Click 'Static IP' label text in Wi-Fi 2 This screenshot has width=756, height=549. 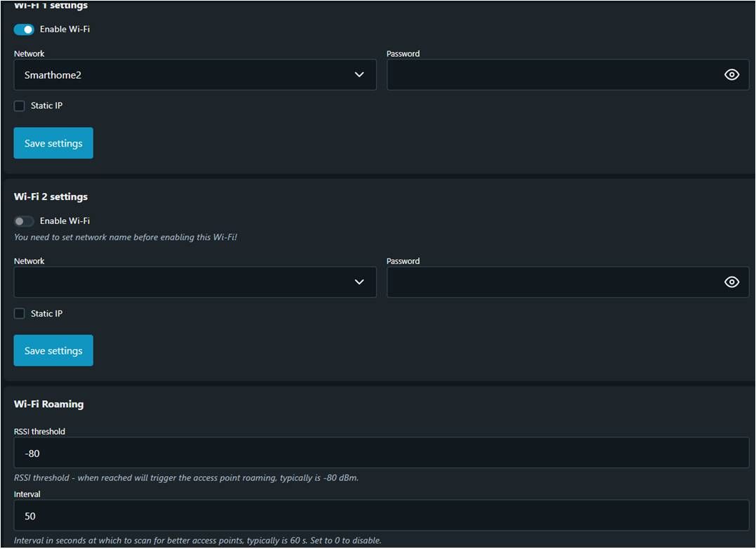46,314
